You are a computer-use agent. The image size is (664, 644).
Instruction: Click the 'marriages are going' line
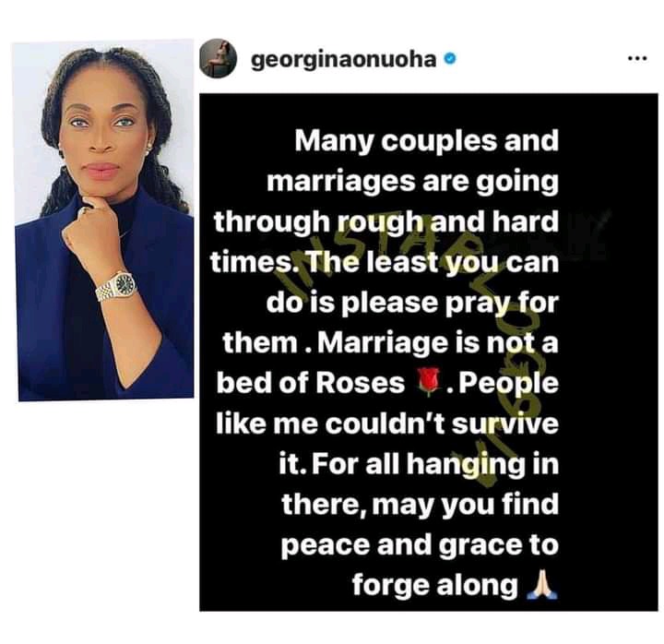point(412,182)
